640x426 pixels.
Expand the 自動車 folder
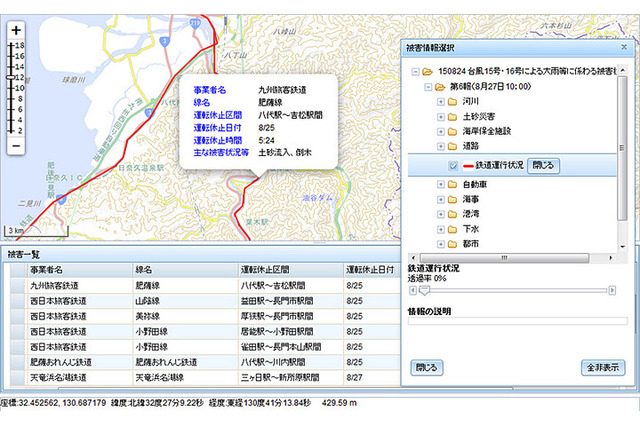pyautogui.click(x=441, y=184)
